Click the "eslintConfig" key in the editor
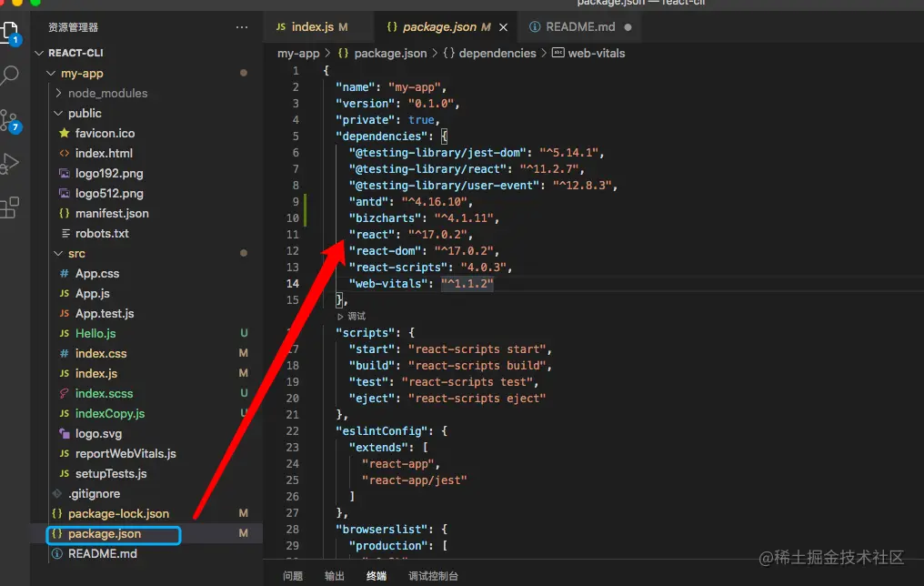Viewport: 924px width, 586px height. [384, 431]
